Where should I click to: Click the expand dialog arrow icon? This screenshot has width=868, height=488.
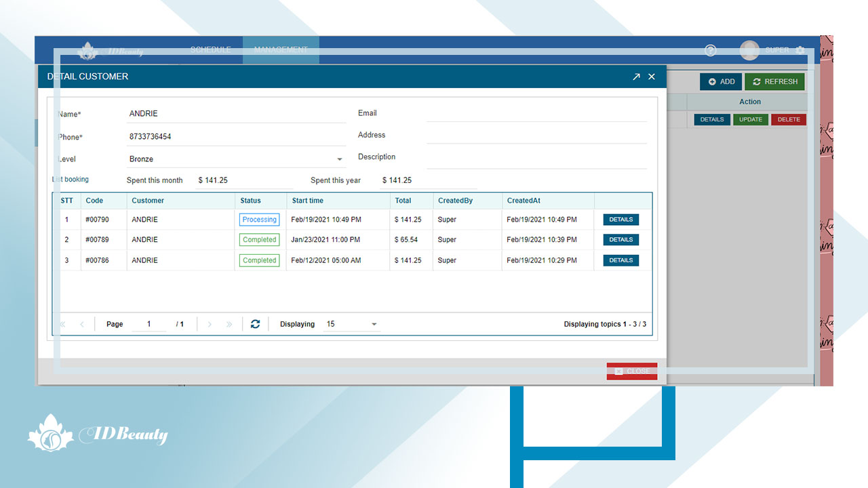636,77
